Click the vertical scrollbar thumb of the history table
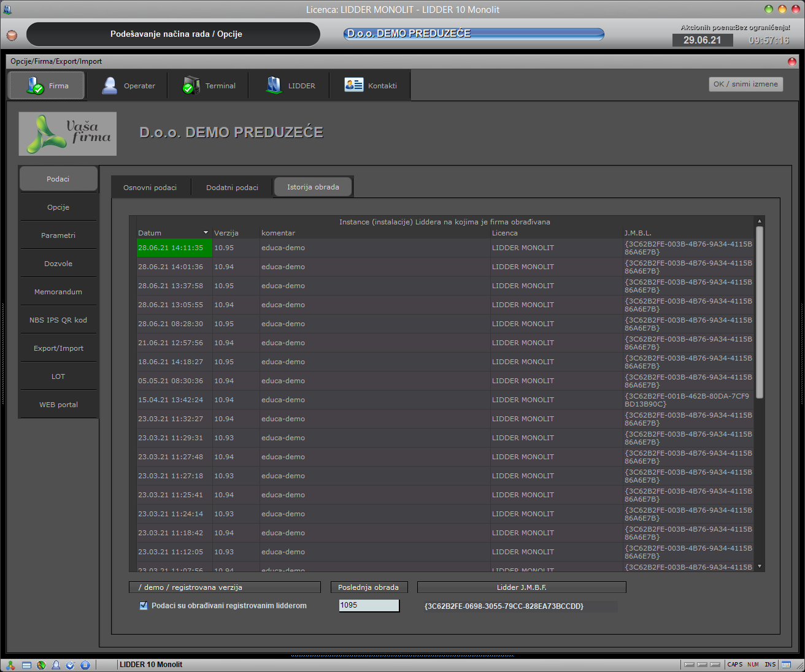Image resolution: width=805 pixels, height=672 pixels. 760,313
